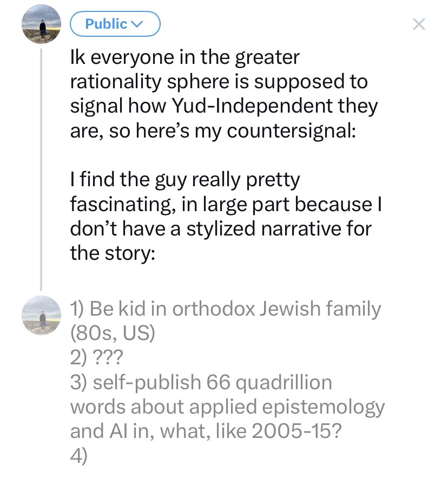
Task: Click the 'words about applied epistemology' line
Action: coord(227,408)
